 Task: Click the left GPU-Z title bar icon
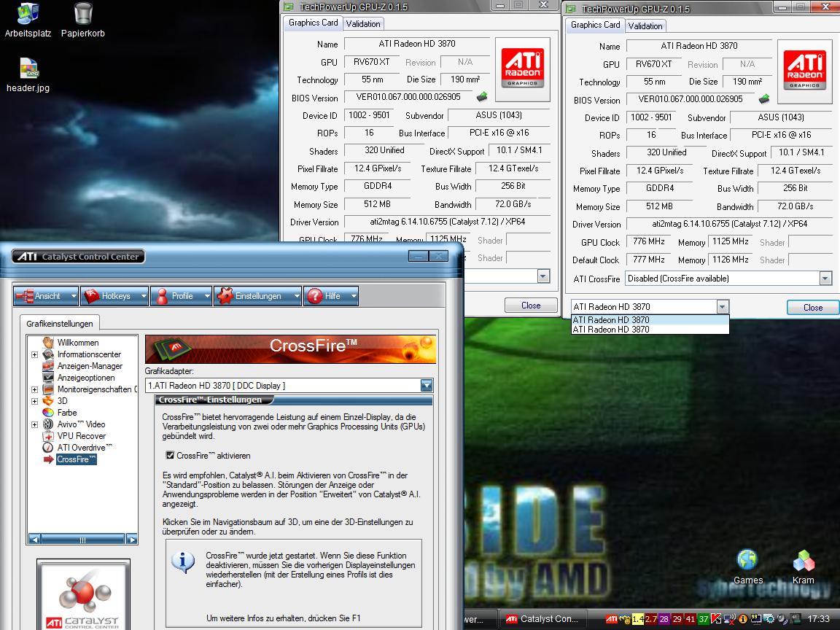pos(289,7)
